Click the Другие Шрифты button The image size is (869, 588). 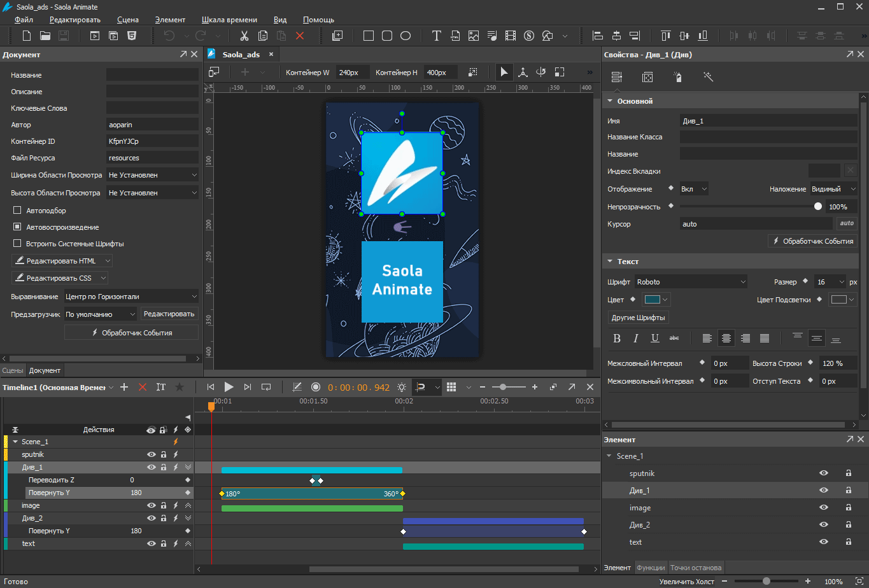pos(639,318)
